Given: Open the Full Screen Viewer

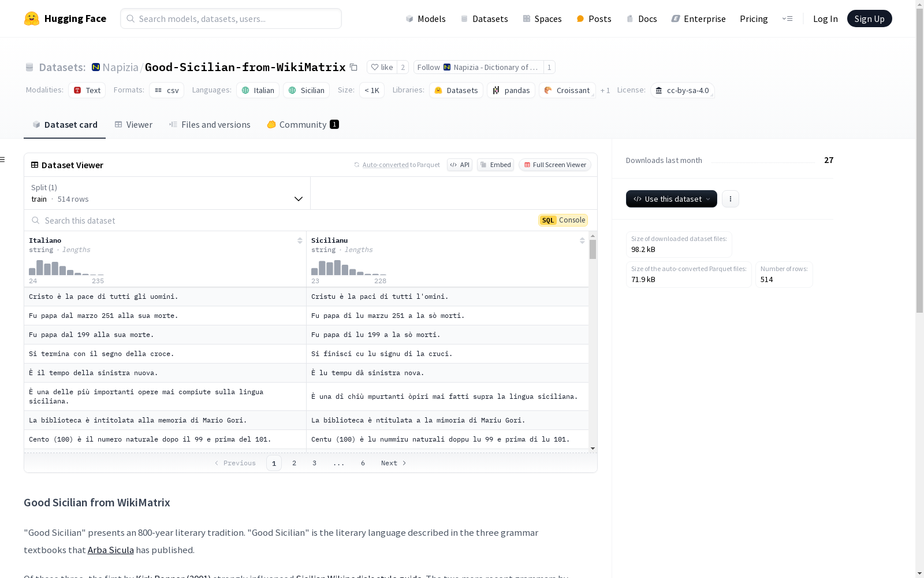Looking at the screenshot, I should [555, 165].
